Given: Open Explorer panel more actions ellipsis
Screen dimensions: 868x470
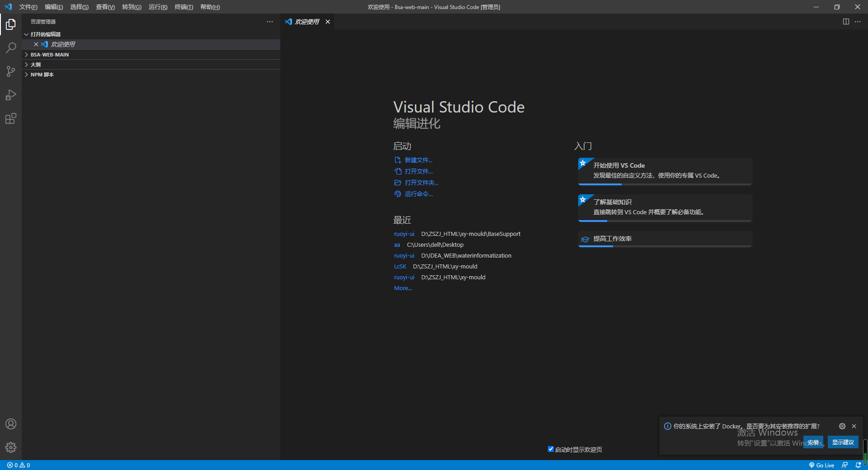Looking at the screenshot, I should pos(270,22).
